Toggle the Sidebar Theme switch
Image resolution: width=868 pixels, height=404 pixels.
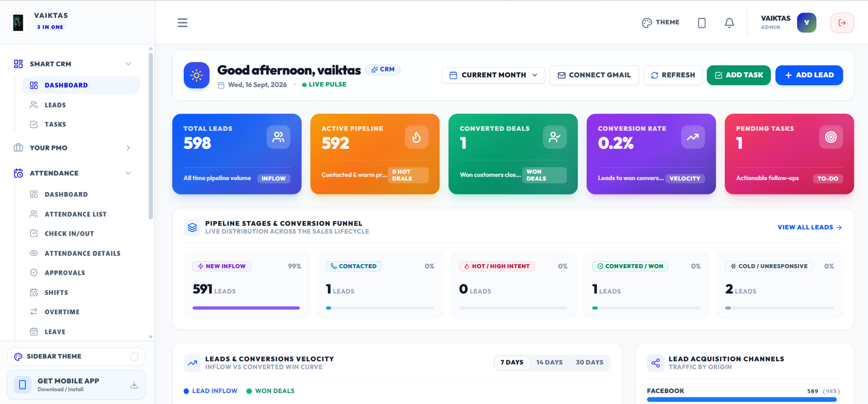pyautogui.click(x=134, y=357)
